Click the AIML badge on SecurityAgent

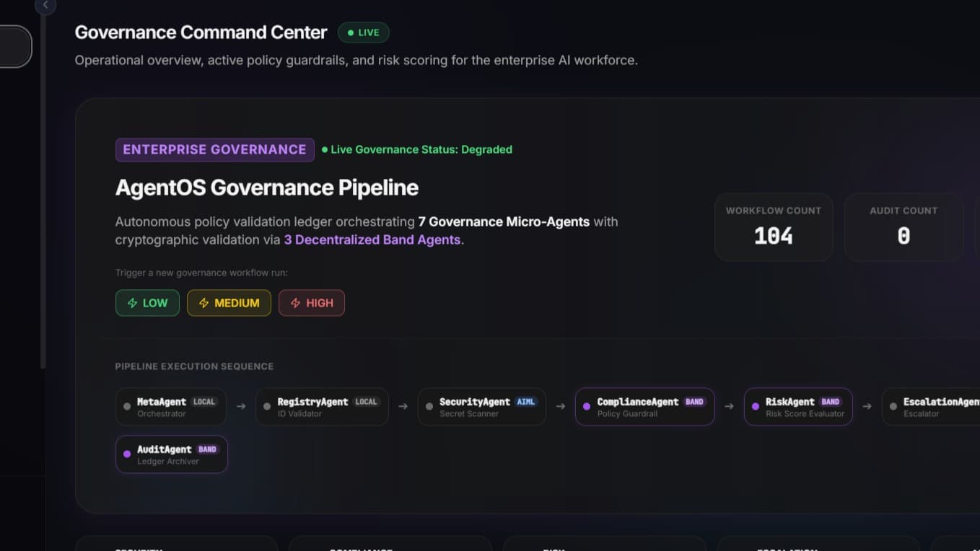(526, 402)
